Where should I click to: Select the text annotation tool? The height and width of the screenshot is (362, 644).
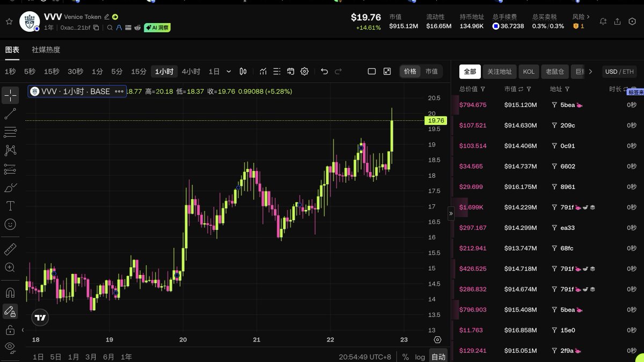point(10,206)
